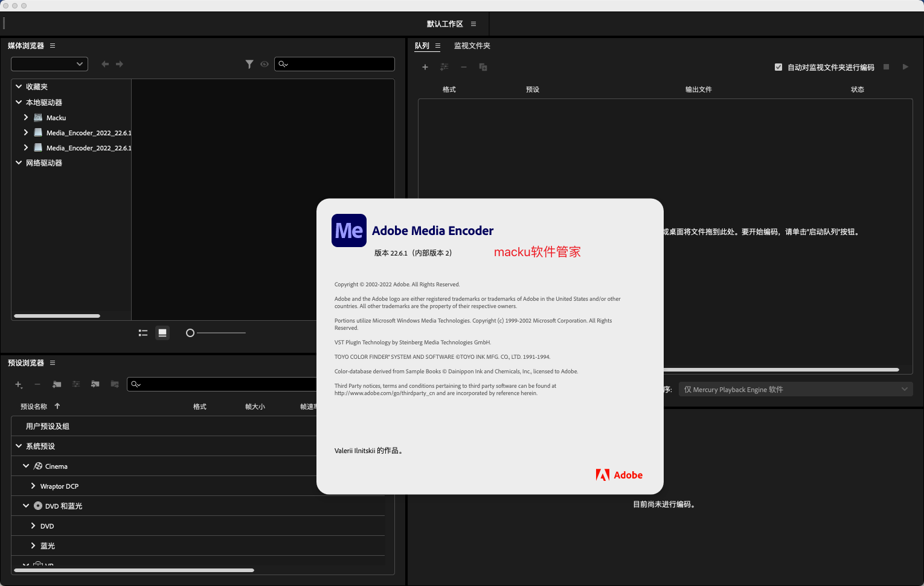The image size is (924, 586).
Task: Select the 预设浏览器 panel title
Action: (x=26, y=363)
